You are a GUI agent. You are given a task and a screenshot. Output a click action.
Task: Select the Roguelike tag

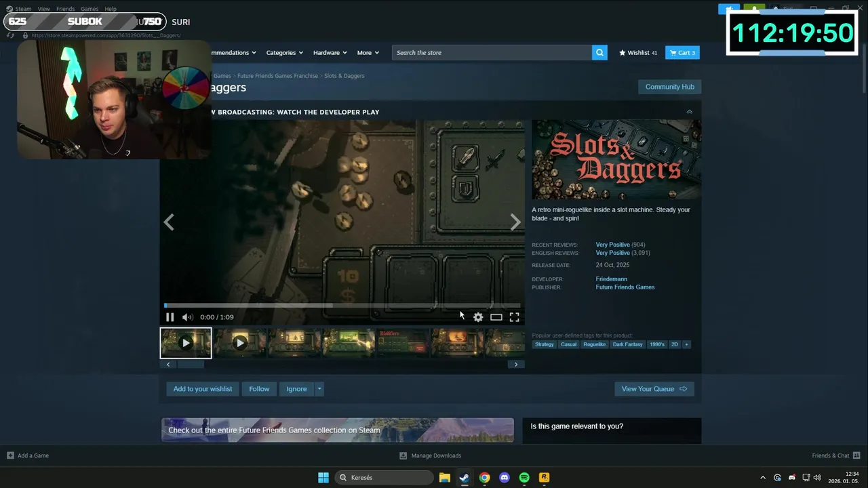coord(595,344)
